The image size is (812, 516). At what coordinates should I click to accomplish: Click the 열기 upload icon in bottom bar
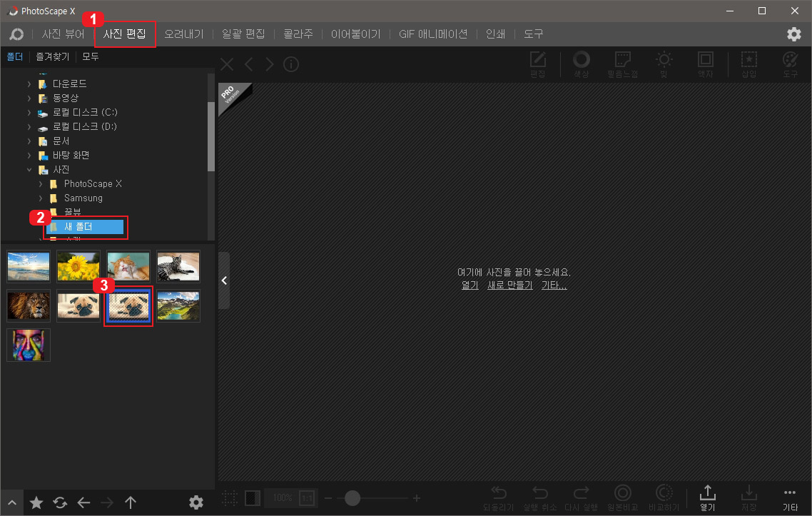coord(707,498)
